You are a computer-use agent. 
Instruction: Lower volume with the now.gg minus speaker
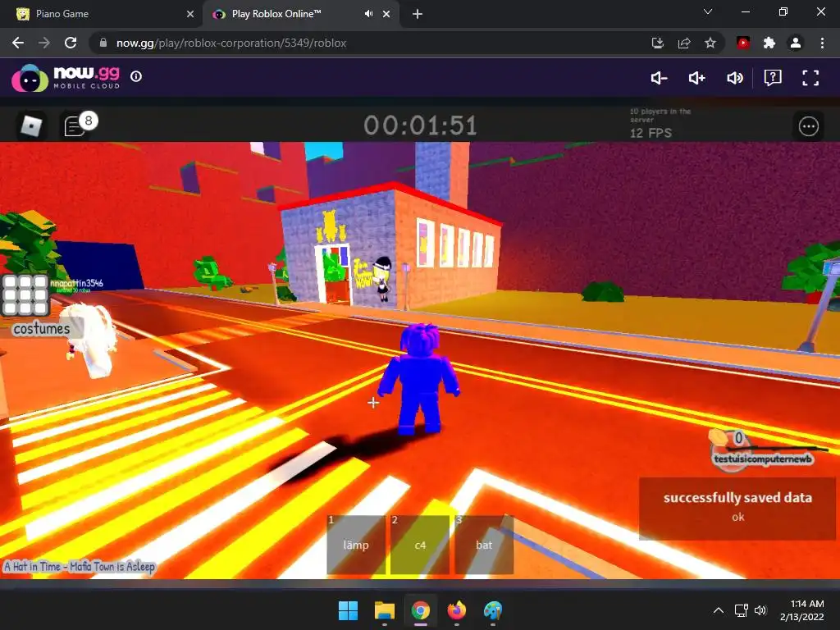click(659, 78)
